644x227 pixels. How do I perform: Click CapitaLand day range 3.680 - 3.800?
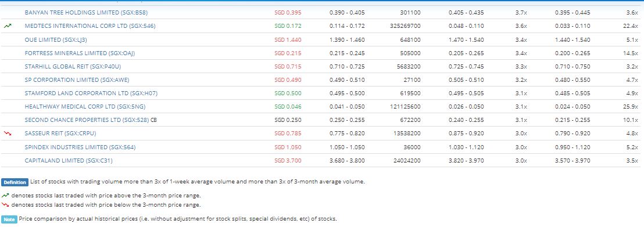[x=347, y=160]
